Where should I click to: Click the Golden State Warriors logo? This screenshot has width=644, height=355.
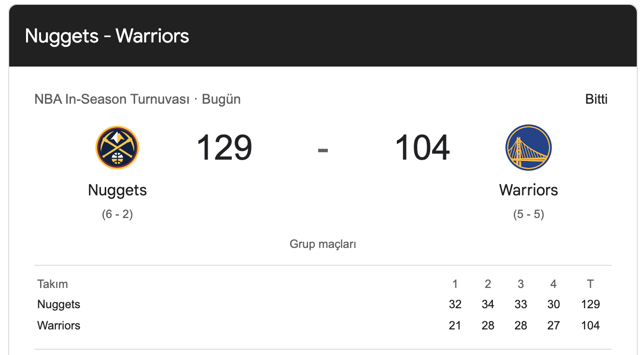529,148
